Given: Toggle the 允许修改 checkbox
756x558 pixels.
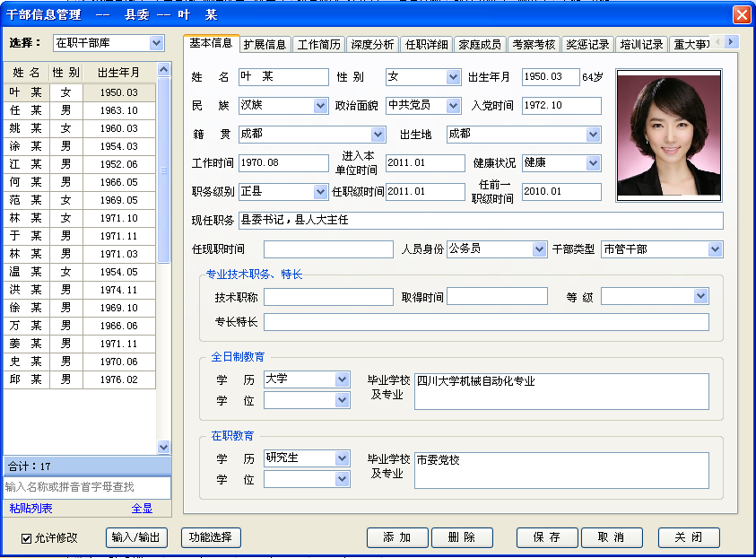Looking at the screenshot, I should point(27,538).
